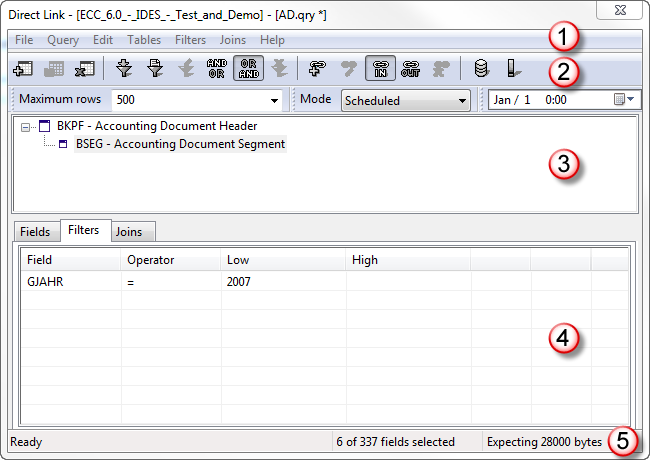
Task: Click the database cylinder toolbar icon
Action: (x=481, y=68)
